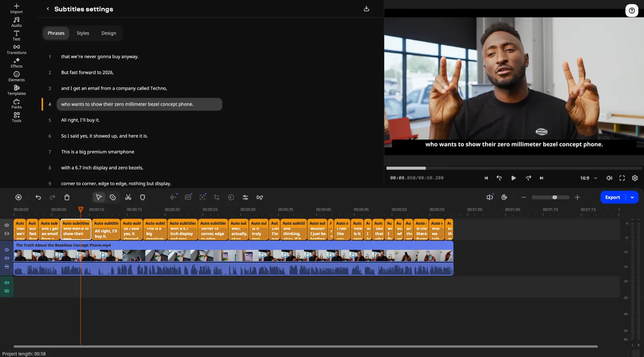This screenshot has height=357, width=644.
Task: Add a marker with the shield icon
Action: [x=142, y=197]
